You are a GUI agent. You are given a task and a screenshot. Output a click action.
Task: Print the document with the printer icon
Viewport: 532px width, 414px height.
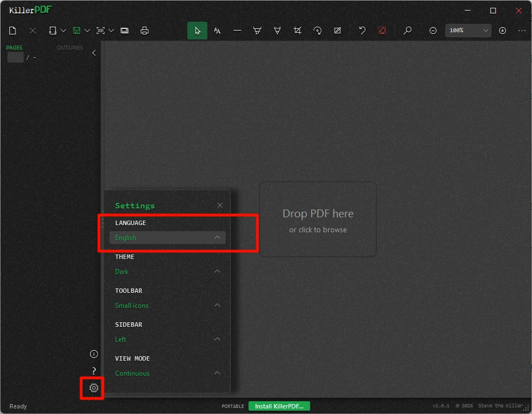click(145, 31)
